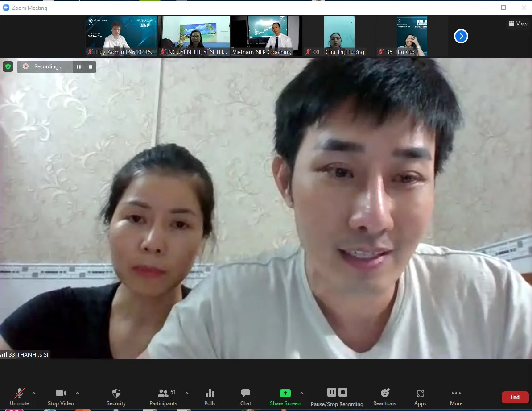Unmute the microphone
Image resolution: width=532 pixels, height=411 pixels.
[x=19, y=397]
